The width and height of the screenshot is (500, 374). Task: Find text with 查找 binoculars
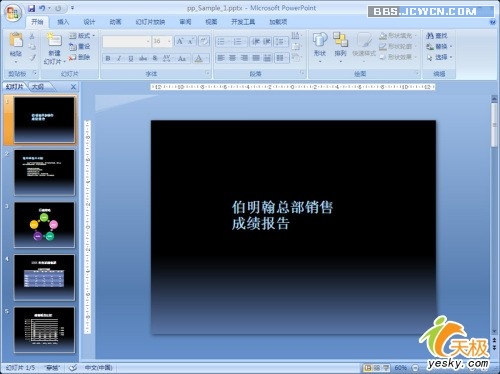437,36
